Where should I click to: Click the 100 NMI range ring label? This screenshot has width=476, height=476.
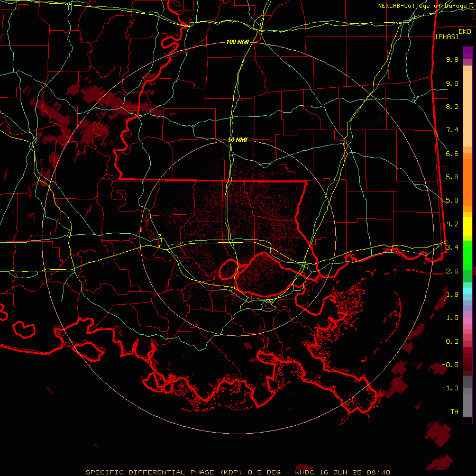pyautogui.click(x=237, y=42)
